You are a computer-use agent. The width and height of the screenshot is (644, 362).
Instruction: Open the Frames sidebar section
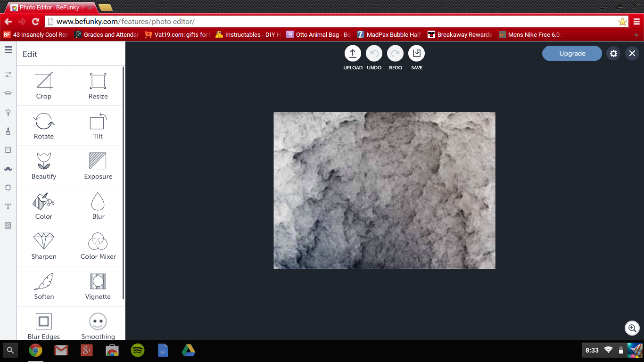[8, 150]
